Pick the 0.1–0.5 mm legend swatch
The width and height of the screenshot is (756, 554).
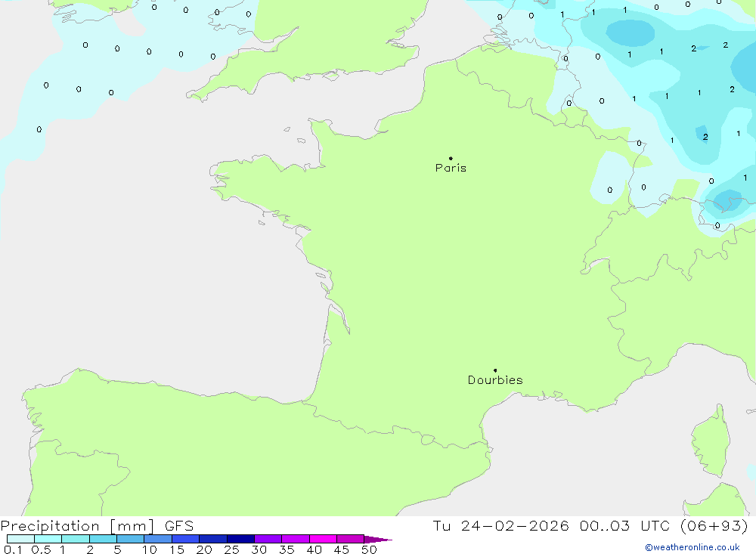pos(20,539)
